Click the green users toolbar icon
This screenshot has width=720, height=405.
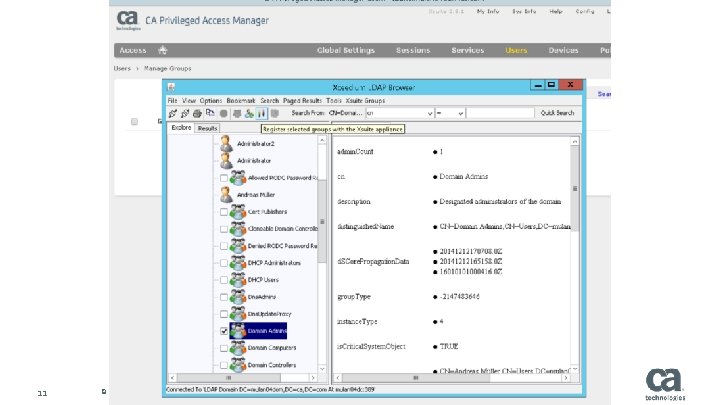pyautogui.click(x=249, y=113)
